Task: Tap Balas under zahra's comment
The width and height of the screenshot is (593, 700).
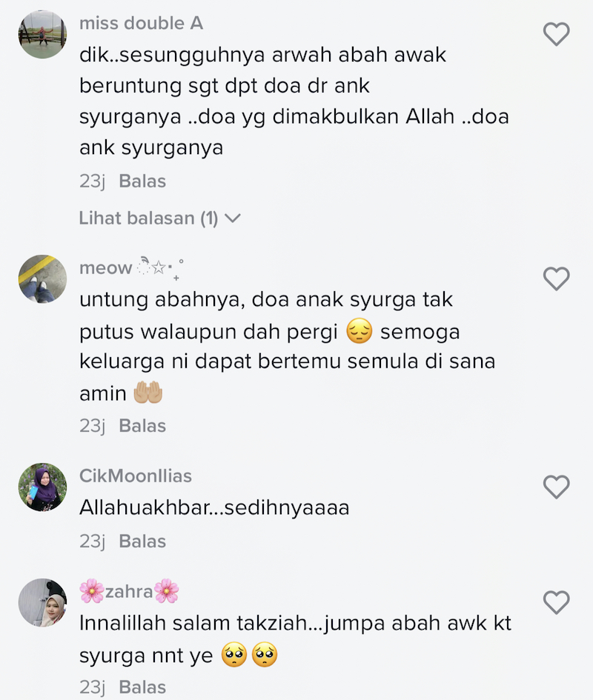Action: [142, 687]
